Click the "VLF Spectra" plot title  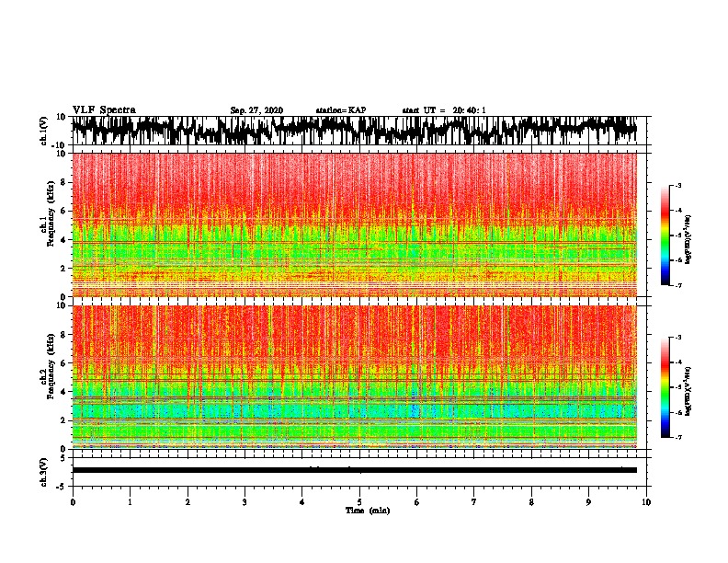click(104, 110)
